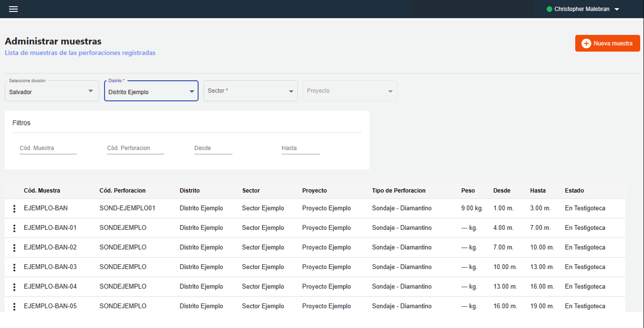Open three-dot menu for EJEMPLO-BAN-04

pyautogui.click(x=15, y=287)
